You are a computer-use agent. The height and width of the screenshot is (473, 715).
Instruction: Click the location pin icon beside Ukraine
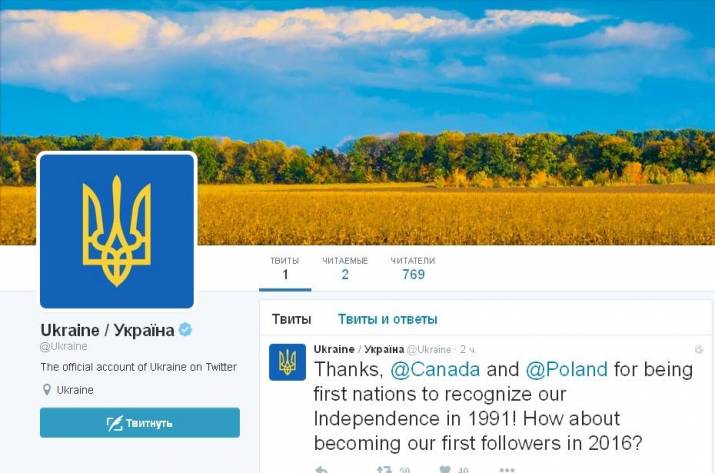tap(47, 390)
